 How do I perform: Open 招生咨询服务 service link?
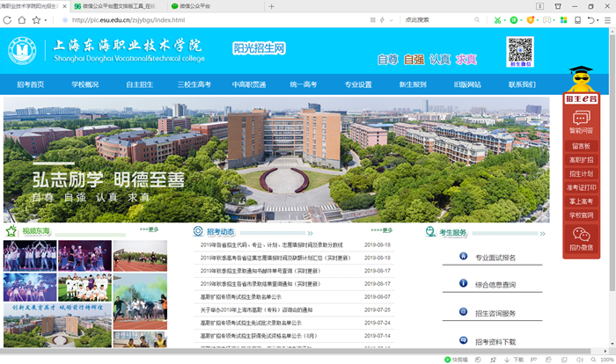495,313
